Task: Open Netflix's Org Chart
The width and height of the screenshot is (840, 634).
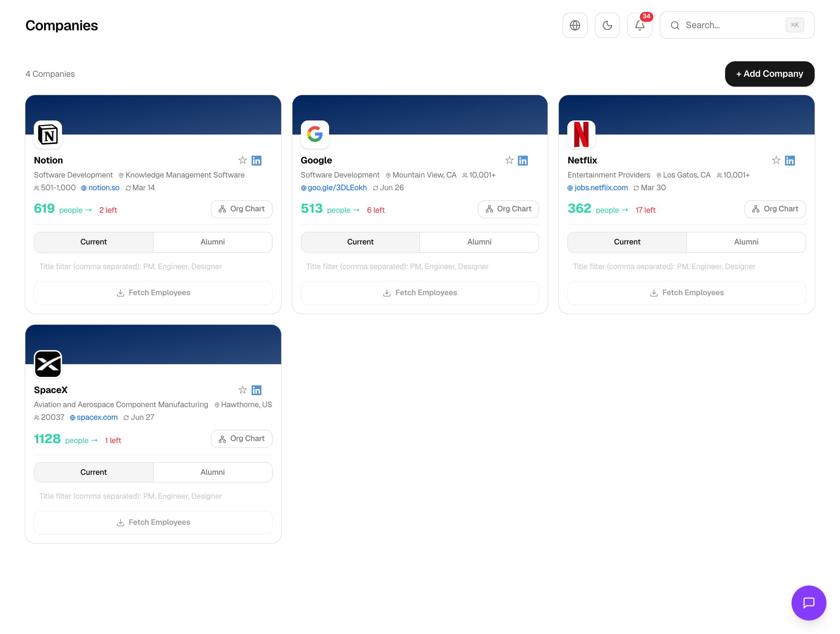Action: [775, 209]
